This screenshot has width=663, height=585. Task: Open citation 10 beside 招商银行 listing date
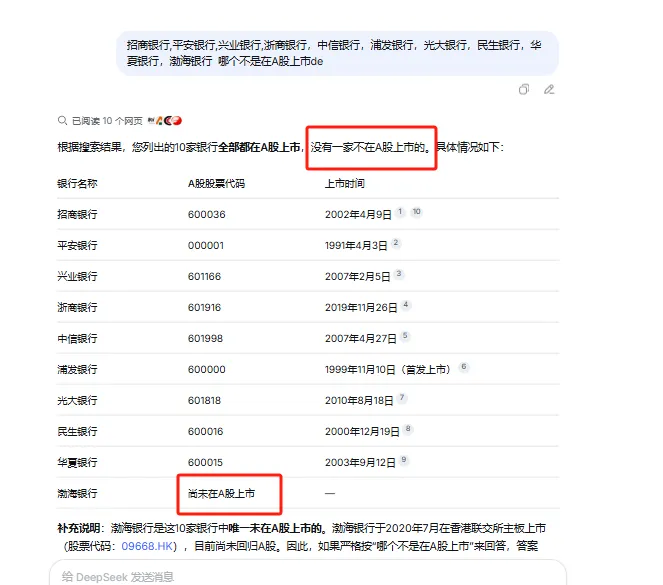click(416, 212)
